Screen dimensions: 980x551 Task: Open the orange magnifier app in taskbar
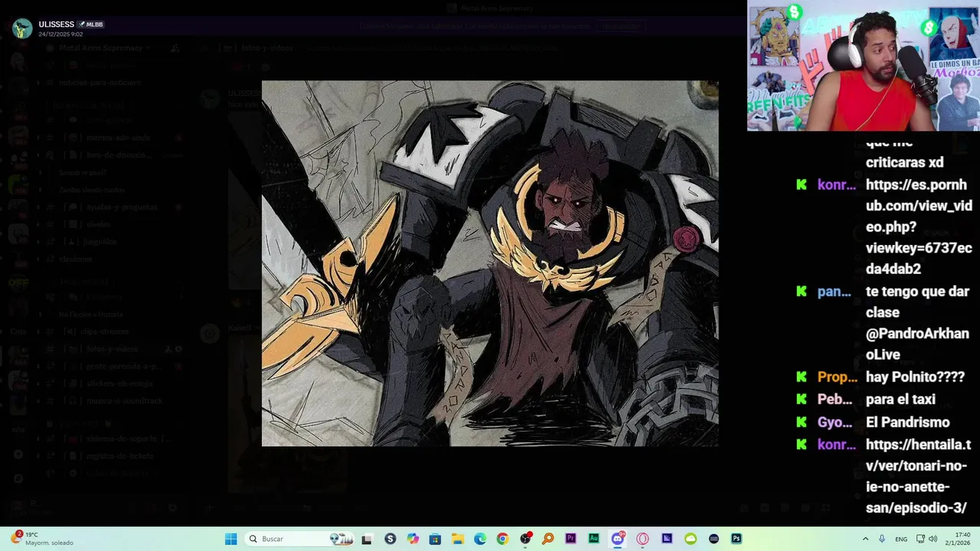click(x=547, y=539)
